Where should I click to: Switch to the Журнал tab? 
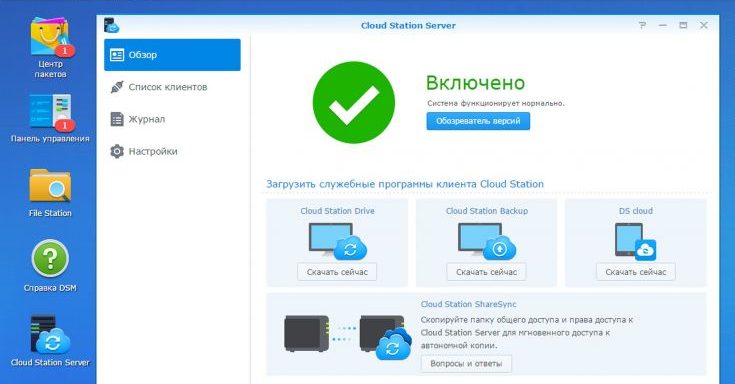pyautogui.click(x=172, y=119)
